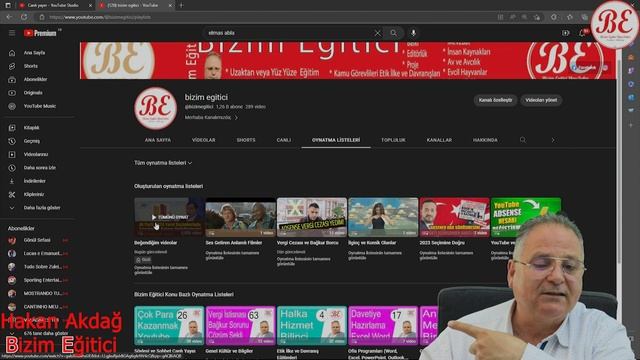The image size is (640, 360).
Task: Click the bizim egitici channel avatar
Action: 156,108
